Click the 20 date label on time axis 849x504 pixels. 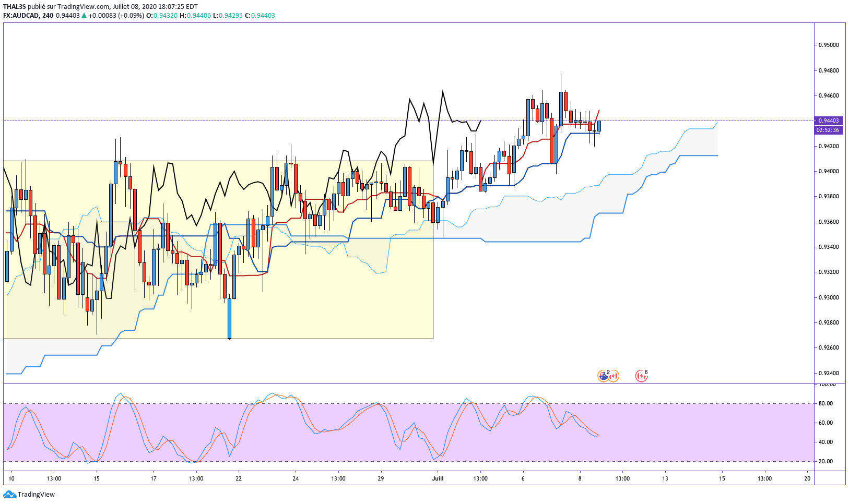coord(807,478)
